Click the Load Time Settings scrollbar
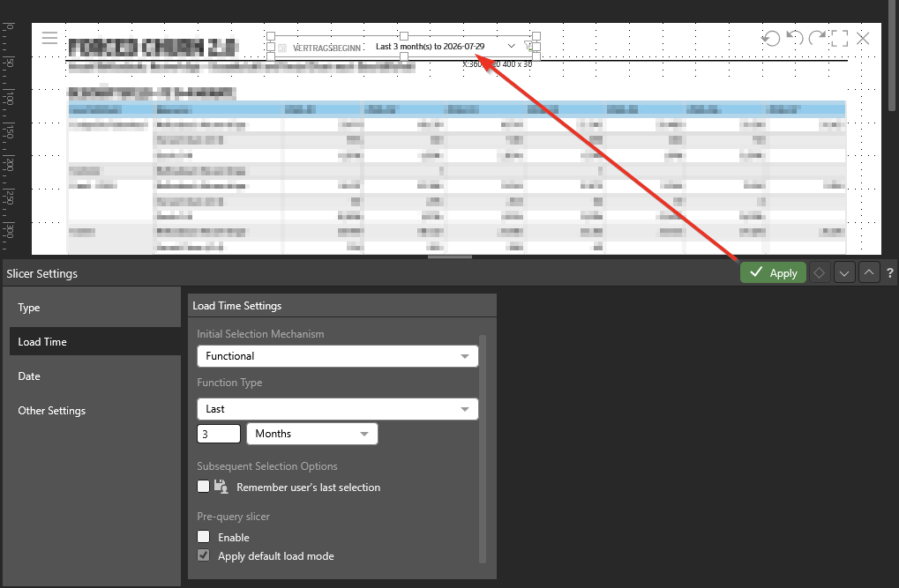 point(483,449)
